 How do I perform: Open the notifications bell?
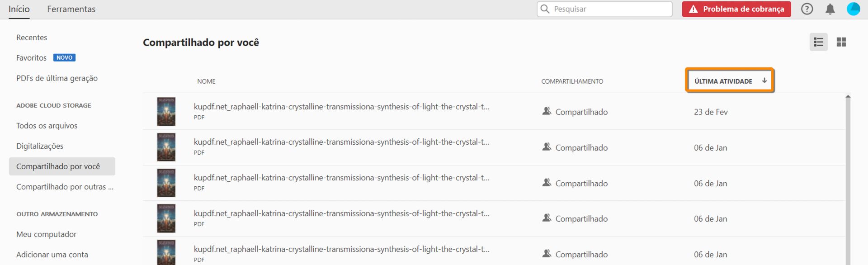(x=830, y=9)
